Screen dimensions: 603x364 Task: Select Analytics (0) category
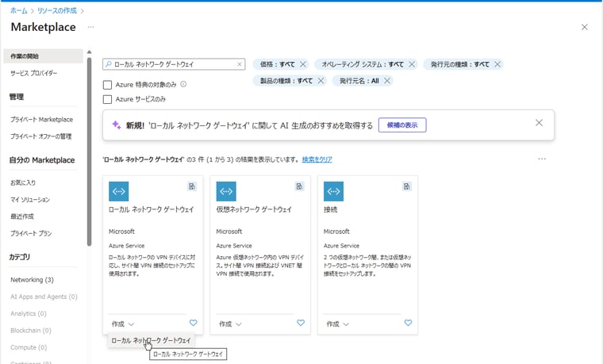pyautogui.click(x=29, y=314)
